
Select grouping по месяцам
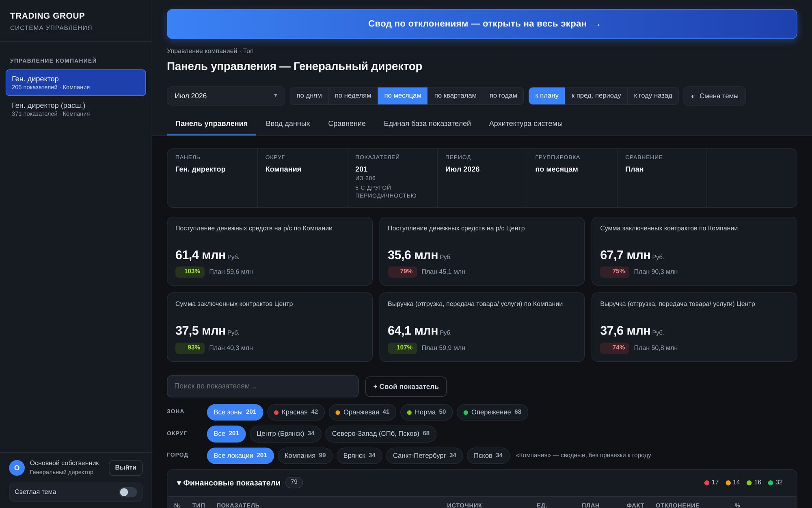[402, 96]
